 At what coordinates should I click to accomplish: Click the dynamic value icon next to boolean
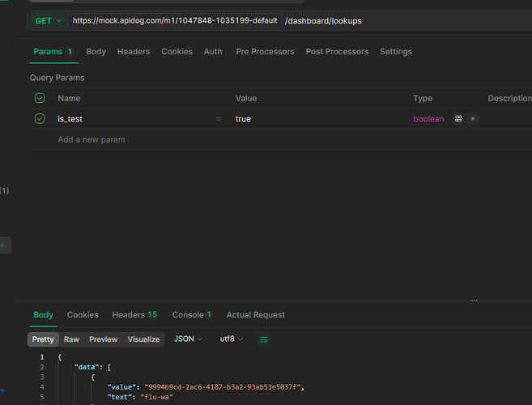[458, 119]
